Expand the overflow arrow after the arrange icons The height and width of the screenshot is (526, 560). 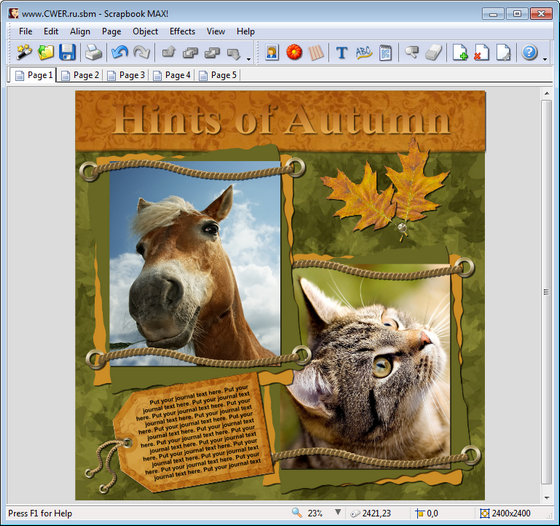[248, 59]
